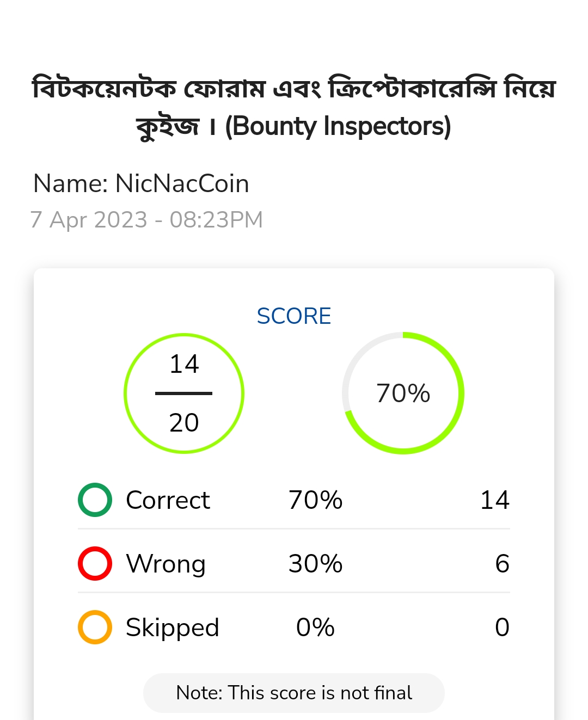Click the 70% value in the Correct row
588x720 pixels.
(x=315, y=500)
